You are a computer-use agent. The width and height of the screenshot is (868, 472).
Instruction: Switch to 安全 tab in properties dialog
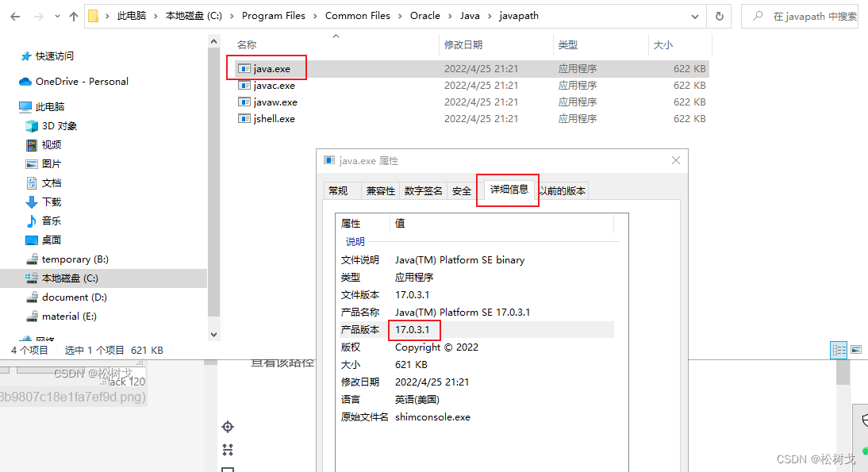[x=462, y=191]
